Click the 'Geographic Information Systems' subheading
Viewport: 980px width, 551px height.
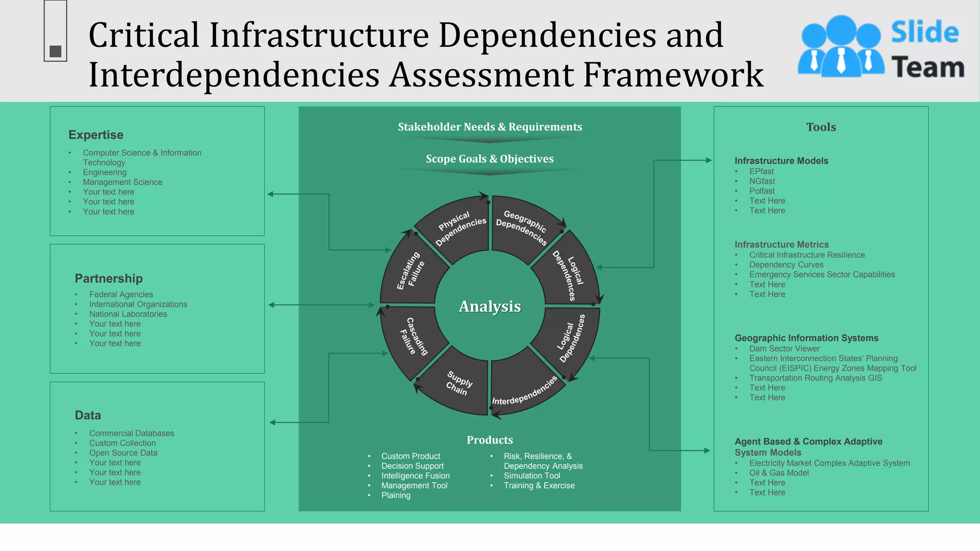[x=806, y=338]
